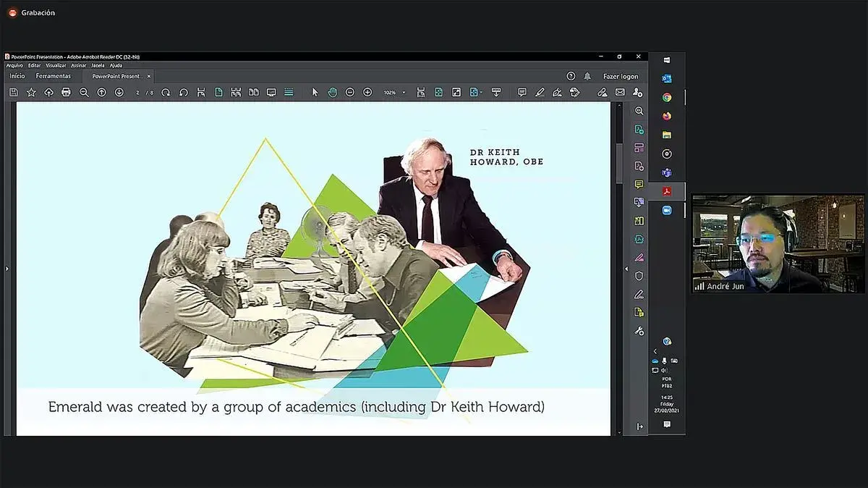This screenshot has width=868, height=488.
Task: Go to next page with the down arrow
Action: pyautogui.click(x=119, y=93)
